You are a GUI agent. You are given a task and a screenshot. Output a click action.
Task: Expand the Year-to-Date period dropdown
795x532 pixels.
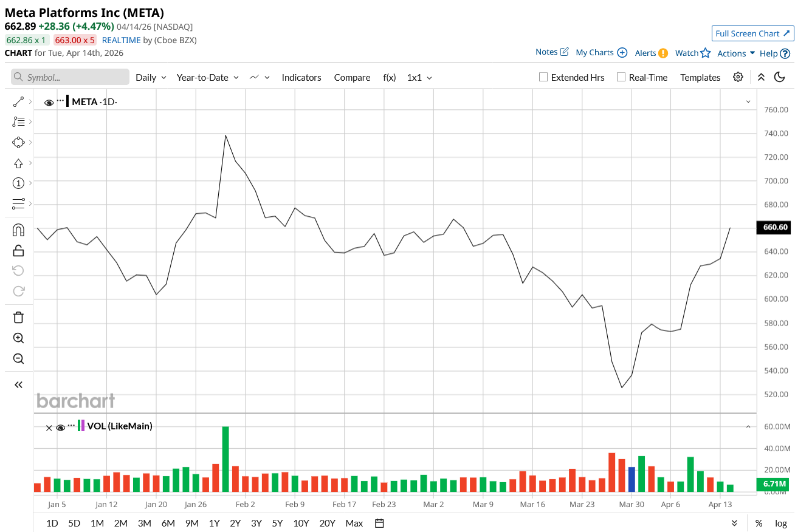click(x=207, y=78)
